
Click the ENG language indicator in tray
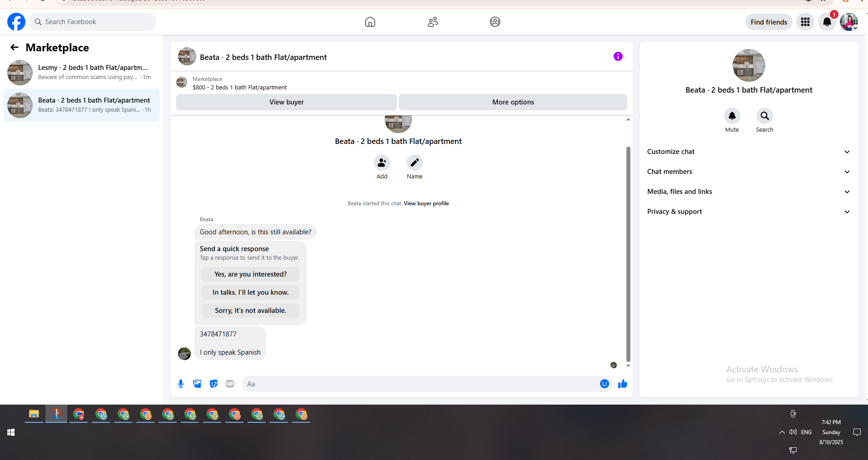click(806, 432)
